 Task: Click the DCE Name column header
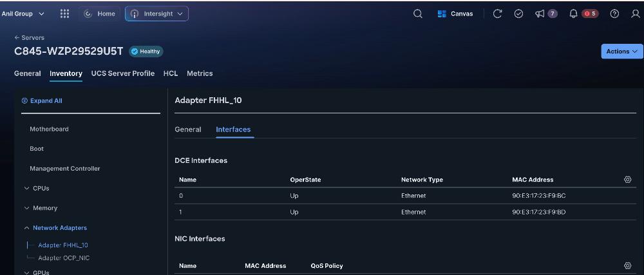click(187, 180)
